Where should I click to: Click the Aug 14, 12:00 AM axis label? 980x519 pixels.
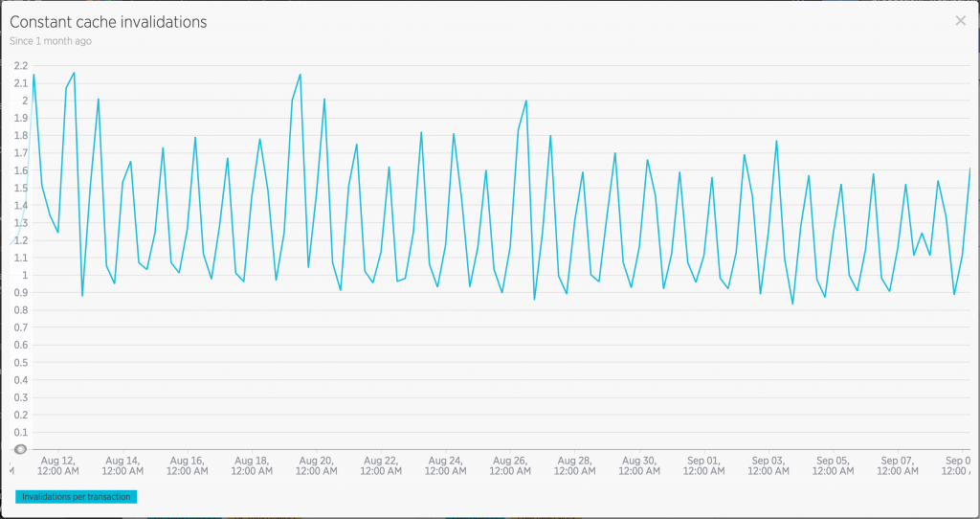click(x=122, y=465)
